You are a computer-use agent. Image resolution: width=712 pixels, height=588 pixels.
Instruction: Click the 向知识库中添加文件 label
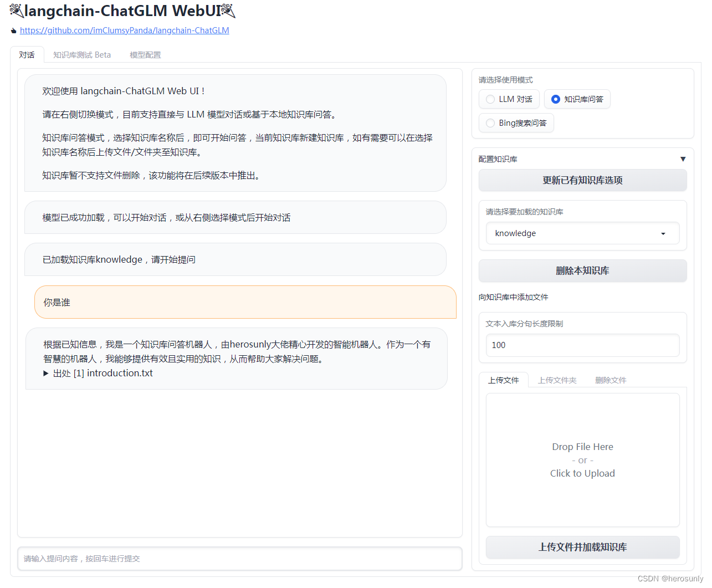(x=513, y=297)
